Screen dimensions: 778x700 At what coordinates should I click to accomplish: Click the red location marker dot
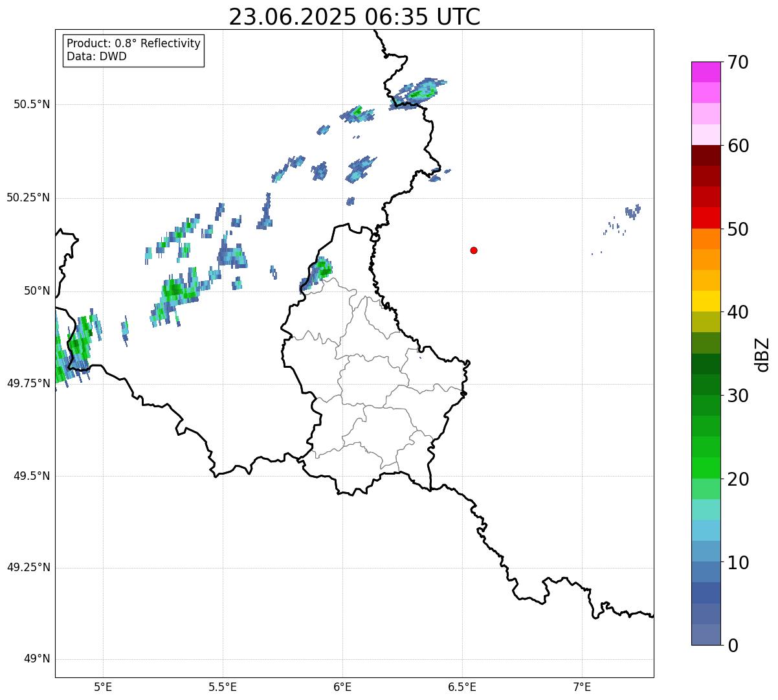[474, 250]
